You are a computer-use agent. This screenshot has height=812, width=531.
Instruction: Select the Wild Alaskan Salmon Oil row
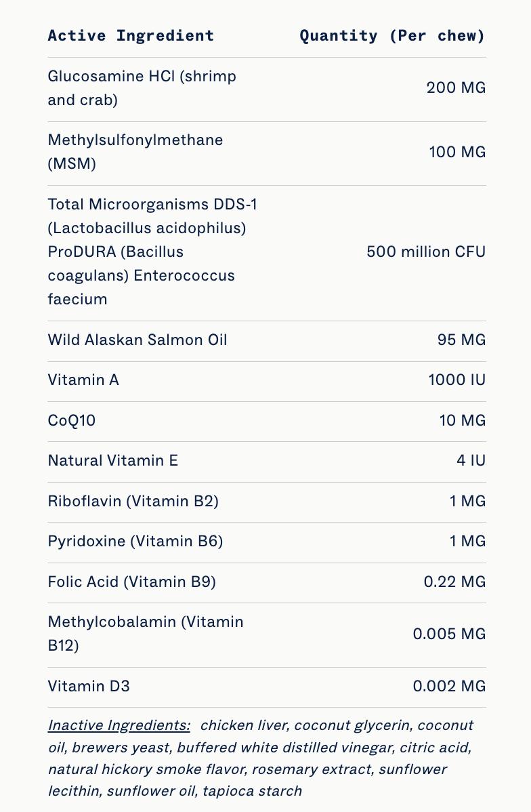tap(137, 340)
